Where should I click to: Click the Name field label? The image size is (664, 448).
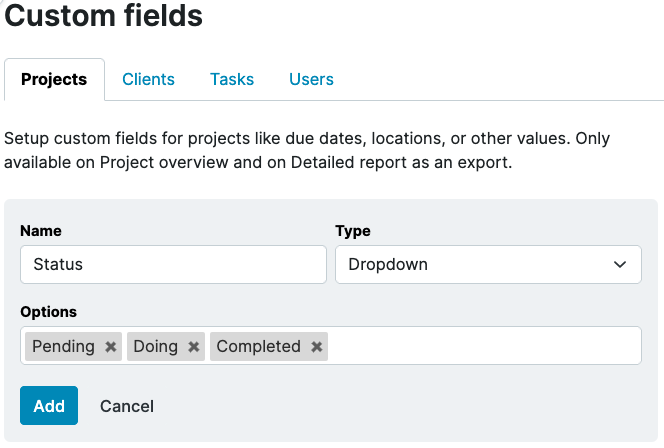[41, 231]
